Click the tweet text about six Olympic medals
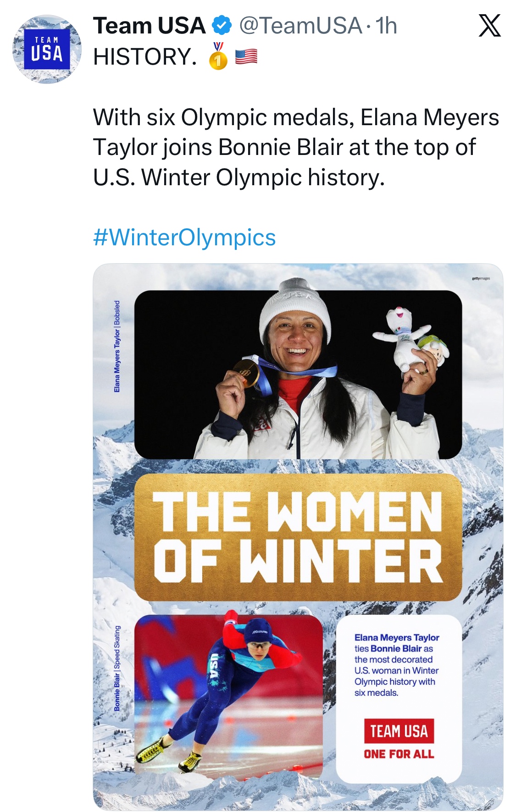This screenshot has height=812, width=516. click(295, 147)
